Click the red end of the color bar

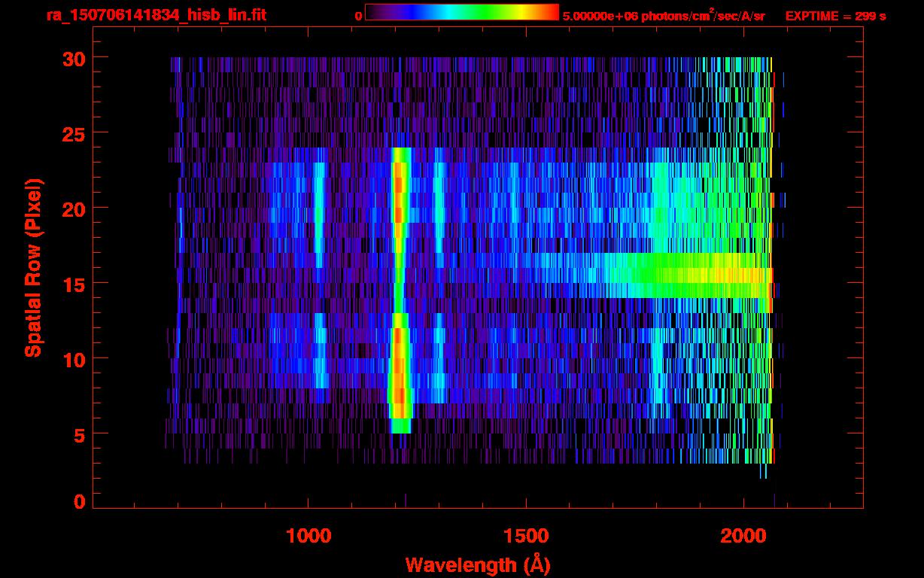click(x=551, y=12)
